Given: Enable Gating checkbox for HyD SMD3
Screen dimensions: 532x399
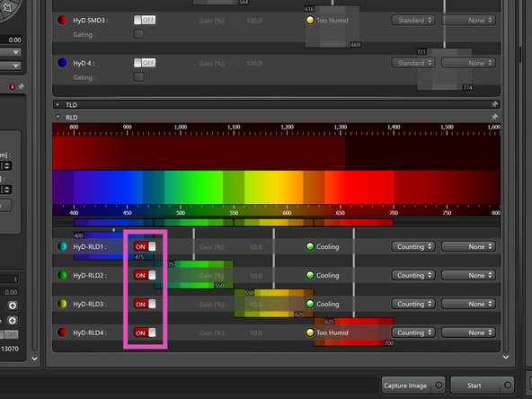Looking at the screenshot, I should pos(138,34).
